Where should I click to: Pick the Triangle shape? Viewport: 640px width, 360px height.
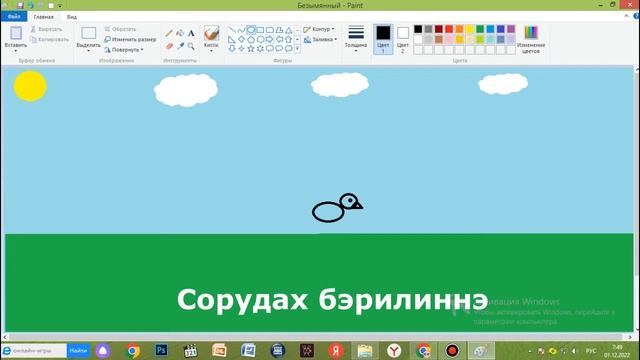289,30
